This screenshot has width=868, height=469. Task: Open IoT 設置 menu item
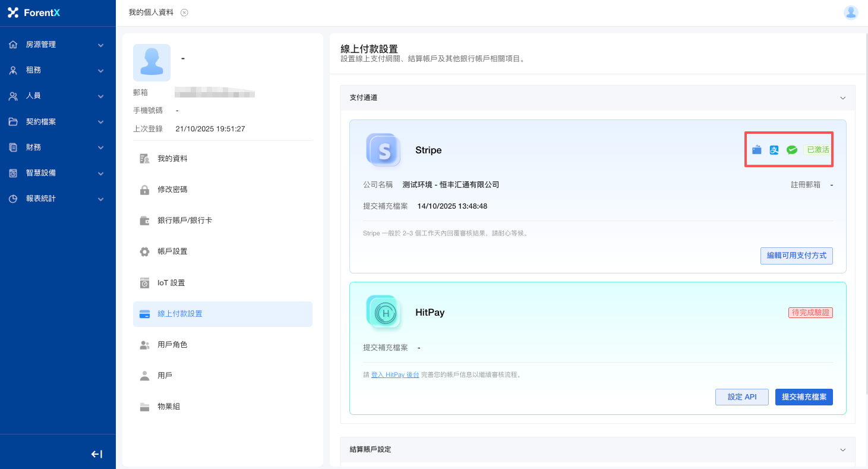coord(171,283)
